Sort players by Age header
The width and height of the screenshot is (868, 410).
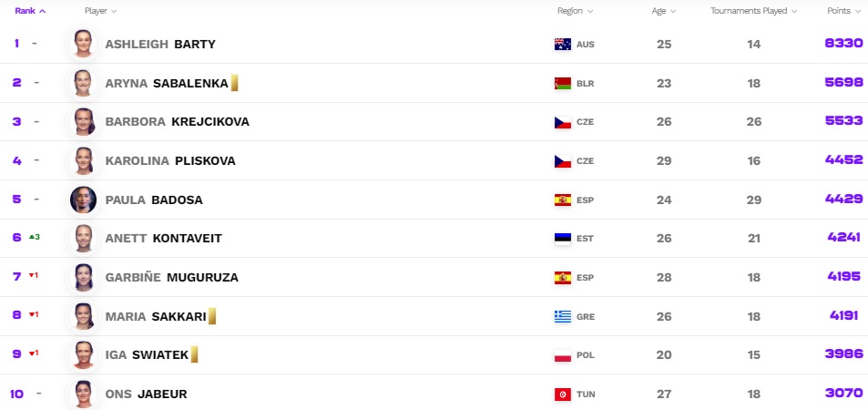(x=663, y=11)
